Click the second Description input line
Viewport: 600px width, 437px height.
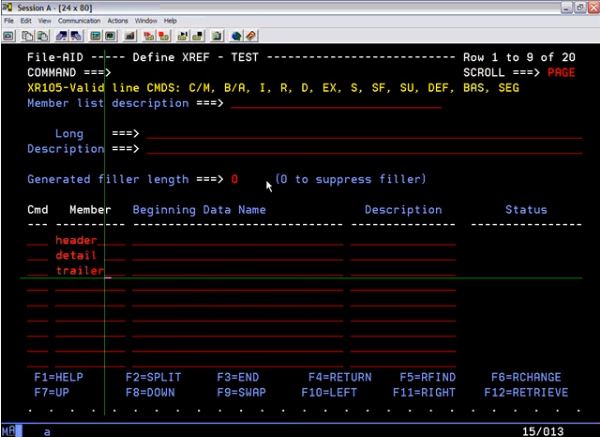pos(364,149)
